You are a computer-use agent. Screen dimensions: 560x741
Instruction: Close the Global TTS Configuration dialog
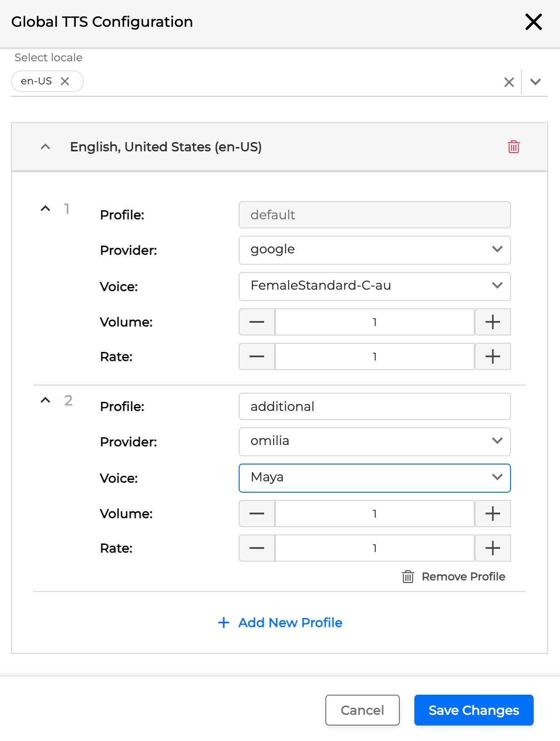533,22
